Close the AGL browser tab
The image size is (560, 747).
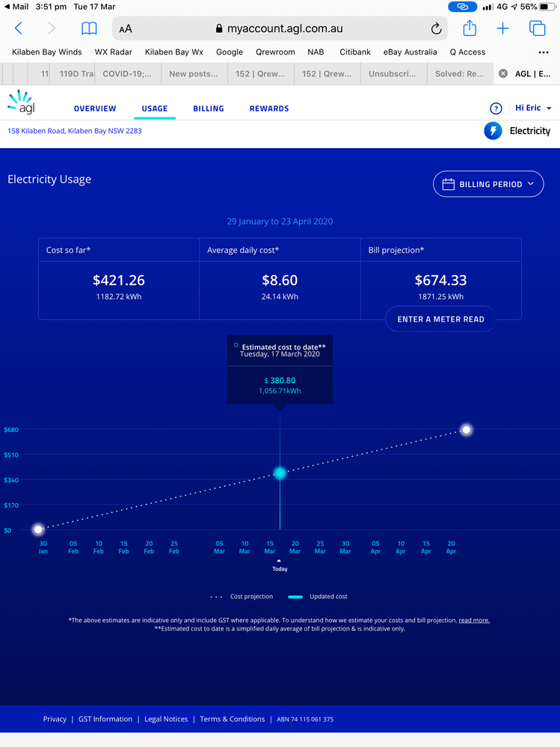pyautogui.click(x=503, y=74)
